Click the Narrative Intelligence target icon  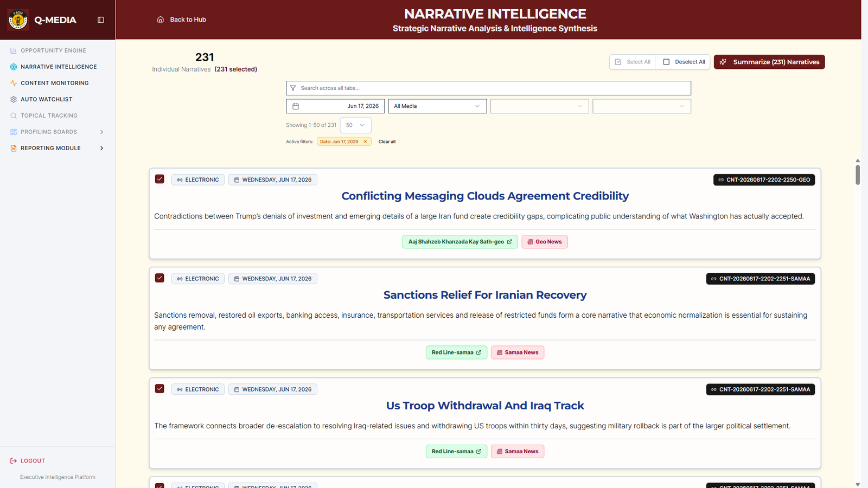(14, 67)
